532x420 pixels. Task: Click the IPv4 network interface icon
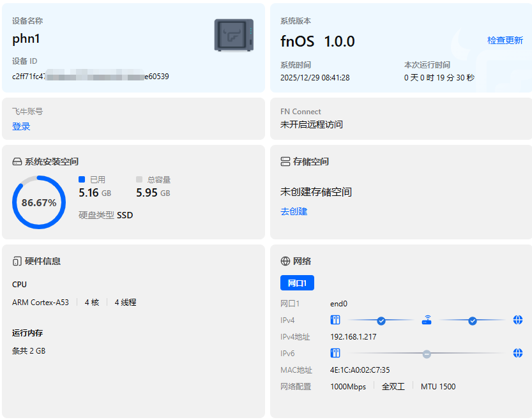coord(335,320)
